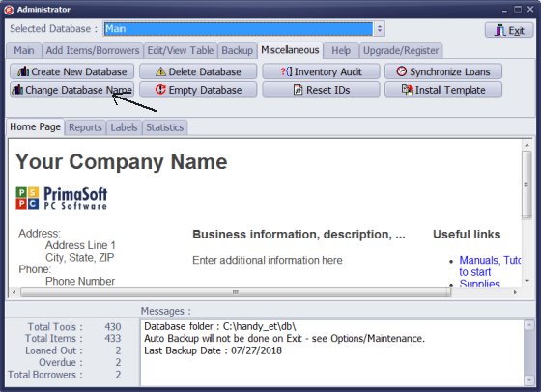Click the Administrator app icon in title bar
The image size is (541, 392).
9,10
